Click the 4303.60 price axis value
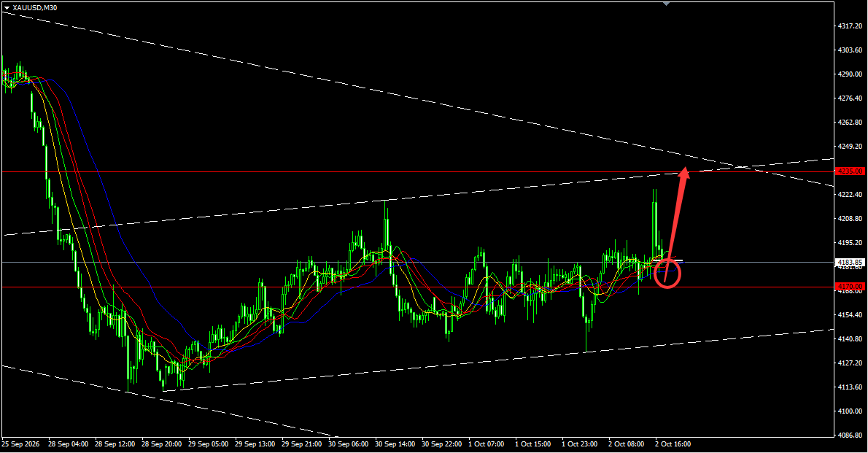Image resolution: width=868 pixels, height=453 pixels. 850,50
